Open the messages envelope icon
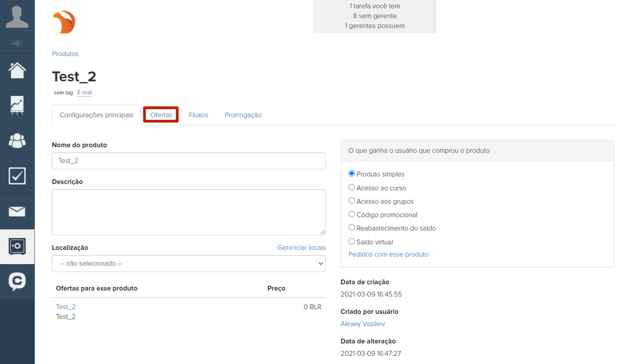The image size is (617, 364). point(17,211)
